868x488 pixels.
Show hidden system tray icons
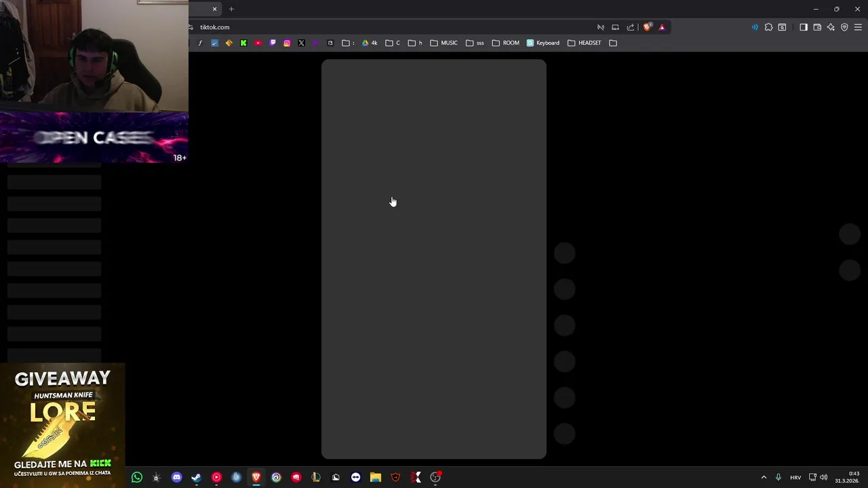click(x=764, y=477)
